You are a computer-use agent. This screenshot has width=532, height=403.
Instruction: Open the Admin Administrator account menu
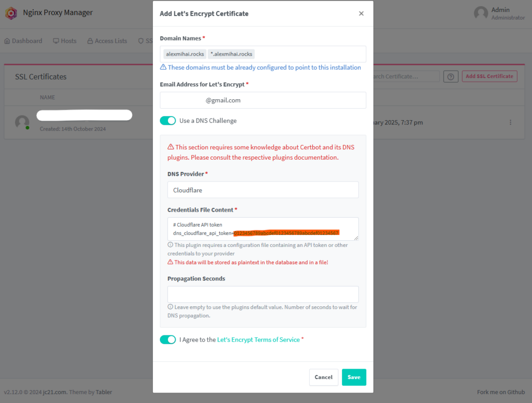(x=499, y=13)
